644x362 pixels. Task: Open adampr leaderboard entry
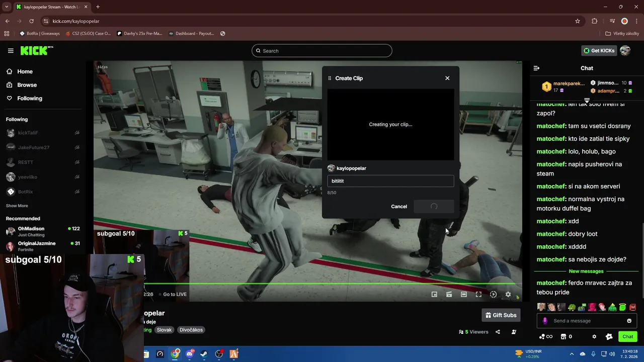[611, 91]
